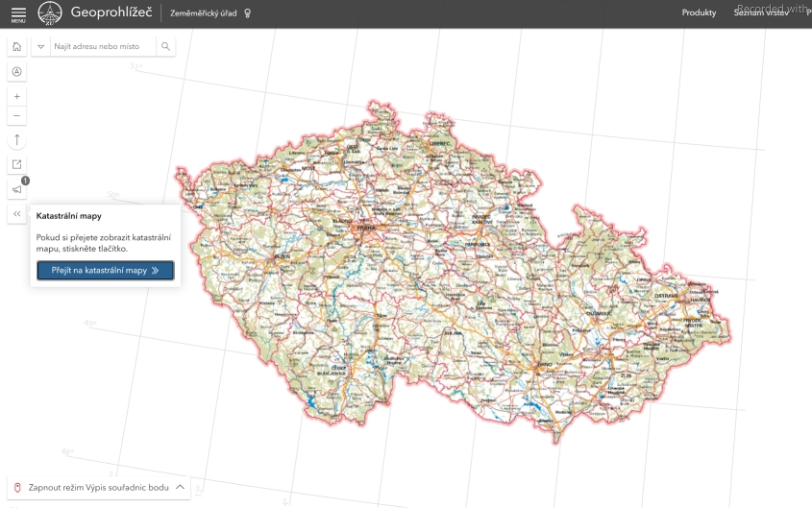Open the hamburger MENU

(18, 13)
